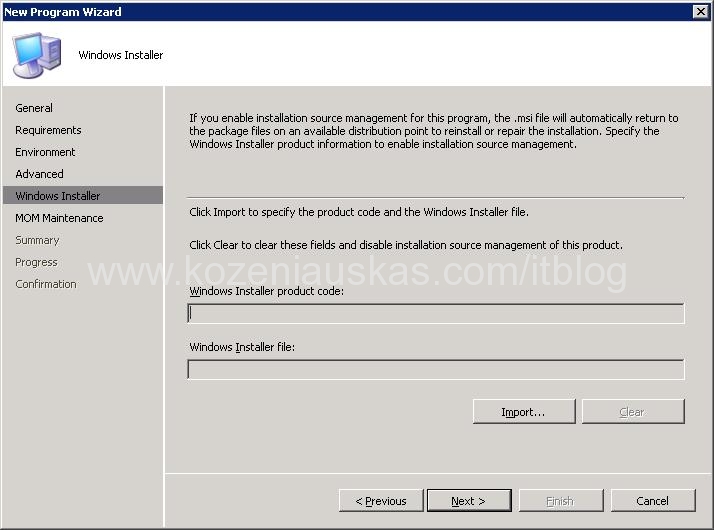Go to the General wizard page
The height and width of the screenshot is (530, 714).
coord(34,108)
